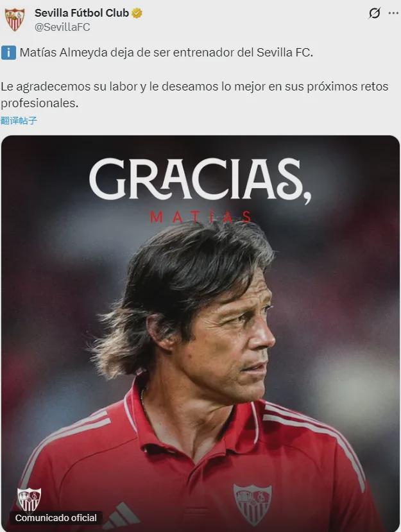Open the Sevilla FC profile avatar
The image size is (401, 532).
pyautogui.click(x=15, y=20)
